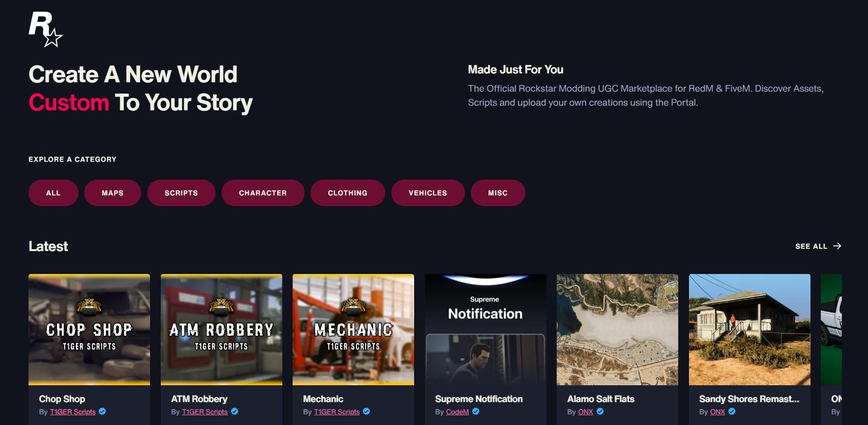The image size is (868, 425).
Task: Open the CHARACTER category
Action: 263,193
